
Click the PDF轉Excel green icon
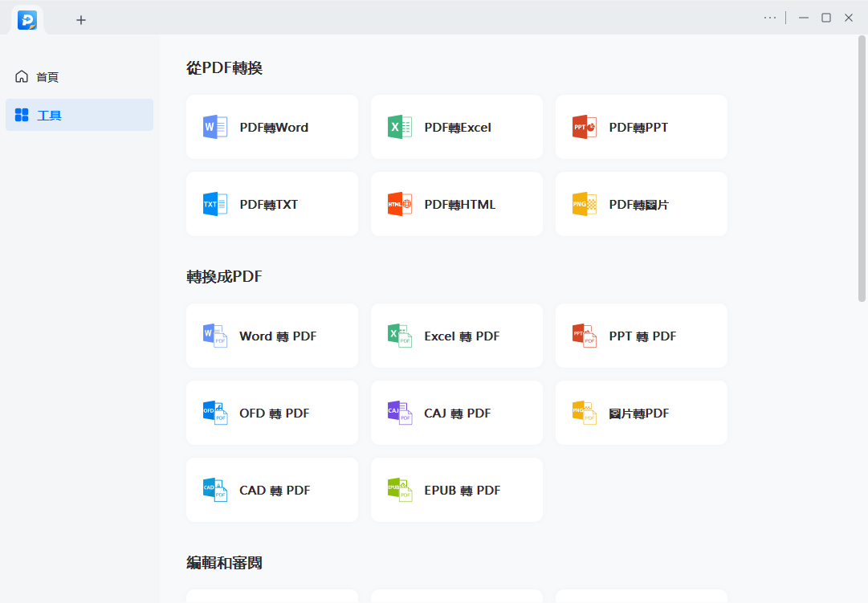400,127
